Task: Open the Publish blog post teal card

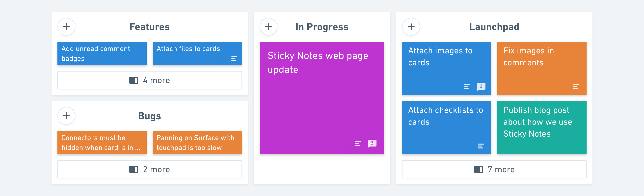Action: coord(542,128)
